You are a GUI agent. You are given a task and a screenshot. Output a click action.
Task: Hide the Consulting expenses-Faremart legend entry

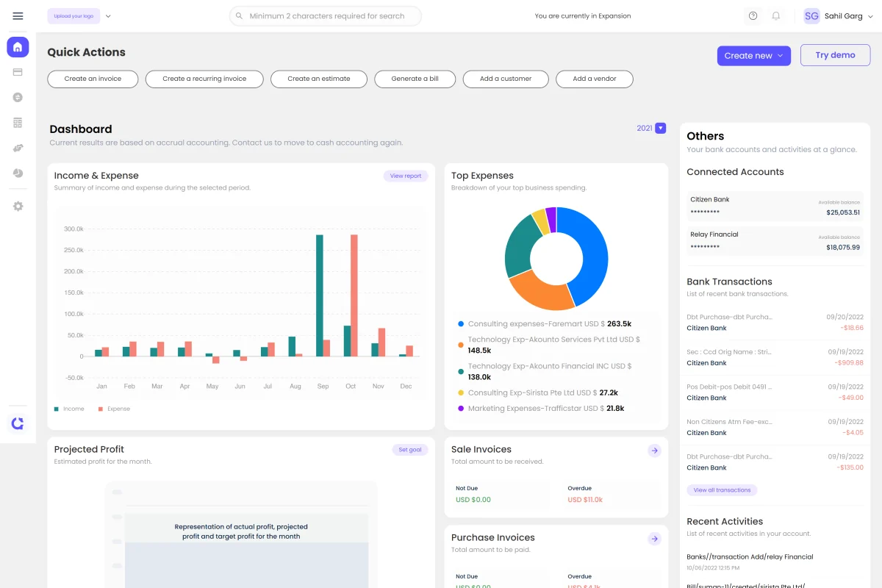pyautogui.click(x=544, y=323)
